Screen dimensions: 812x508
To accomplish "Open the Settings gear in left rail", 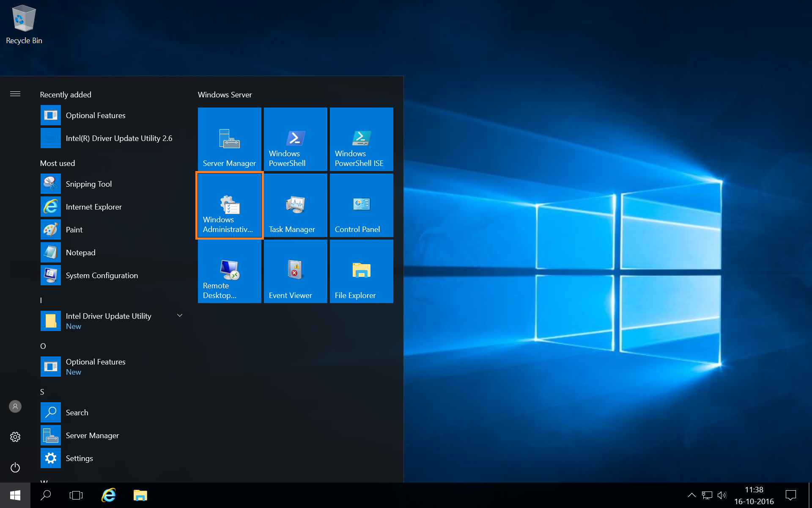I will tap(15, 437).
